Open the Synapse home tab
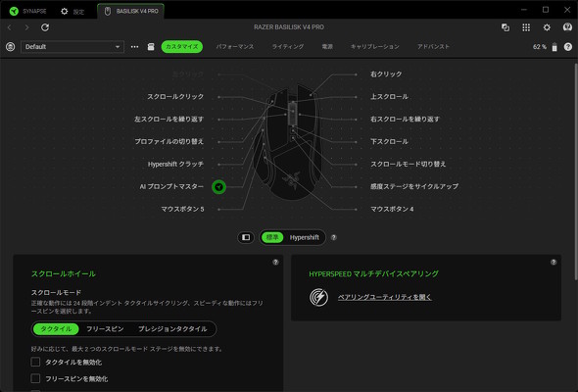The height and width of the screenshot is (392, 578). 28,11
